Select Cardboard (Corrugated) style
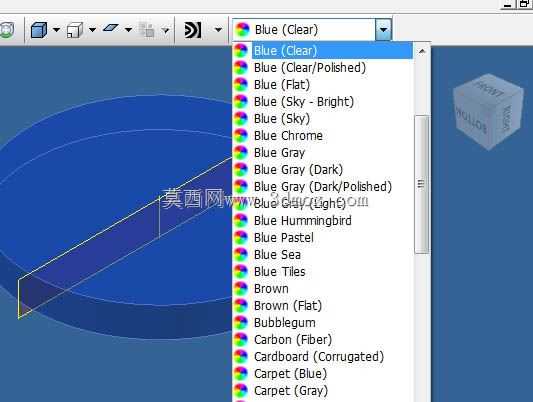The image size is (533, 402). click(x=323, y=356)
